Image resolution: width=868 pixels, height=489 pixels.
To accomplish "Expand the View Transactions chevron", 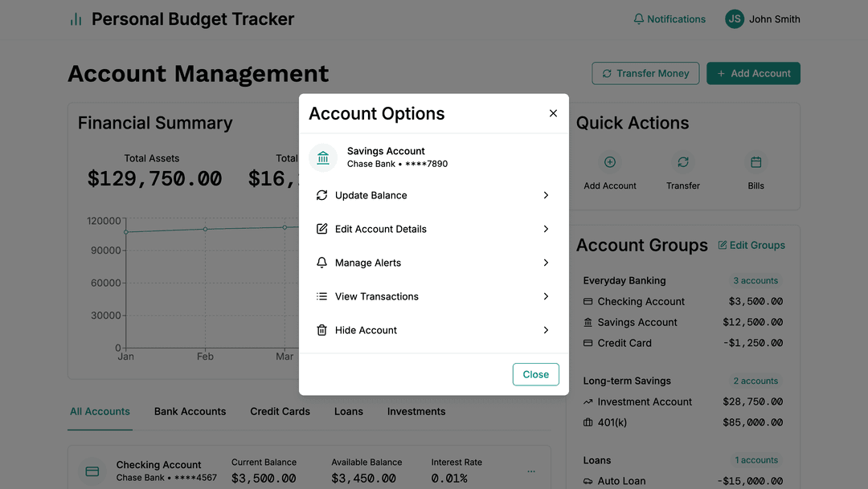I will (547, 296).
